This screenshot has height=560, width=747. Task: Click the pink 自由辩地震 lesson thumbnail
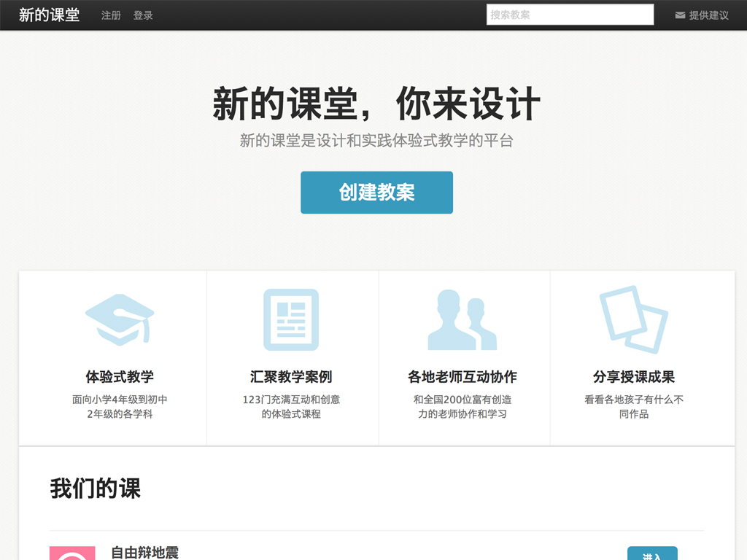point(72,553)
